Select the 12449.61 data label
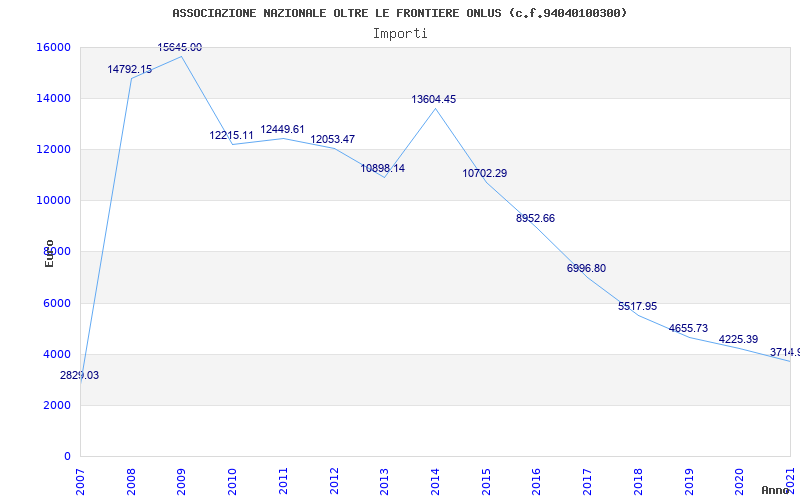800x500 pixels. 282,130
